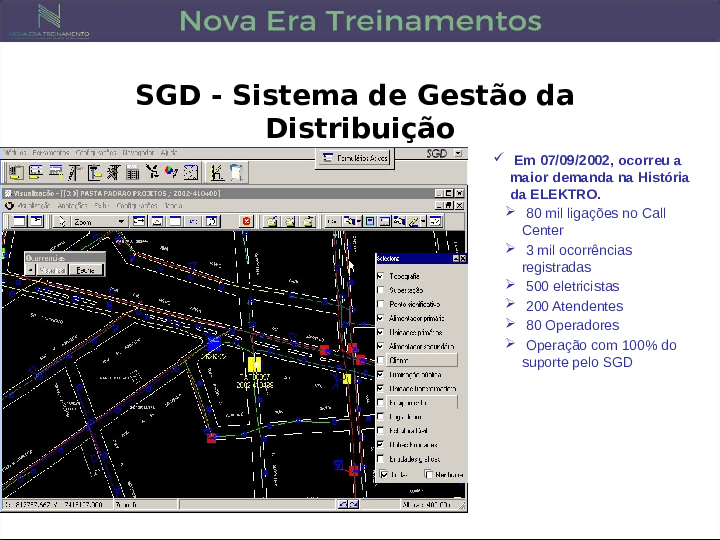Click the coordinates readout in status bar

tap(57, 504)
